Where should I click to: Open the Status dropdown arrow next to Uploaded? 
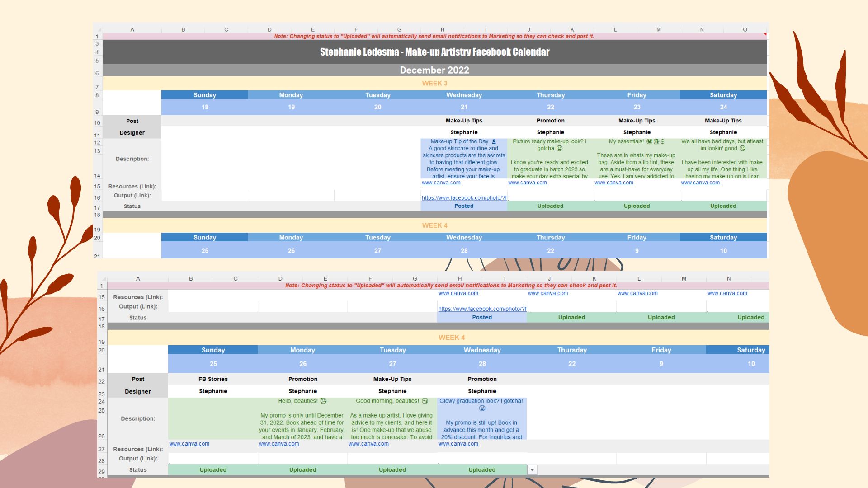pyautogui.click(x=532, y=470)
